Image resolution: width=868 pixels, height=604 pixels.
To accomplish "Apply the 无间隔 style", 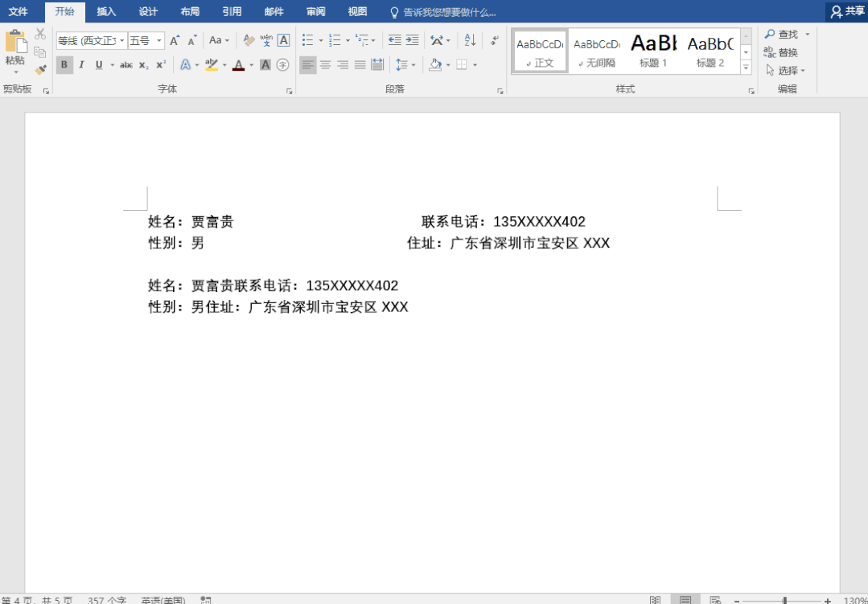I will point(598,51).
